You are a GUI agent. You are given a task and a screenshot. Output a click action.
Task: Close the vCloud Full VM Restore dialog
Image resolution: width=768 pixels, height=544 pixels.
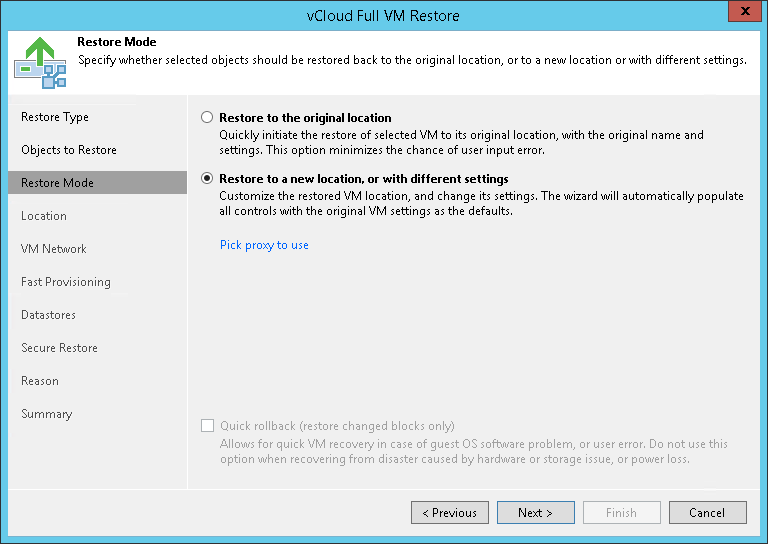[742, 15]
